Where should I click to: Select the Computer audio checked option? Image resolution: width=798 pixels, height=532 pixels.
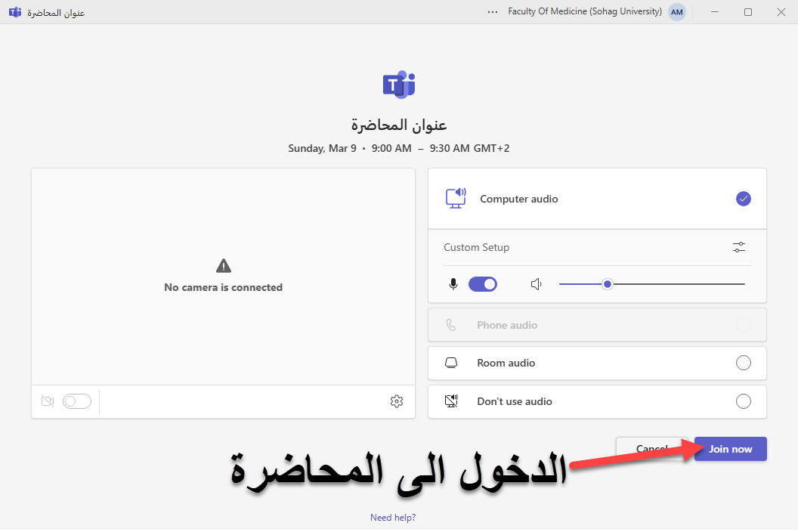[744, 199]
